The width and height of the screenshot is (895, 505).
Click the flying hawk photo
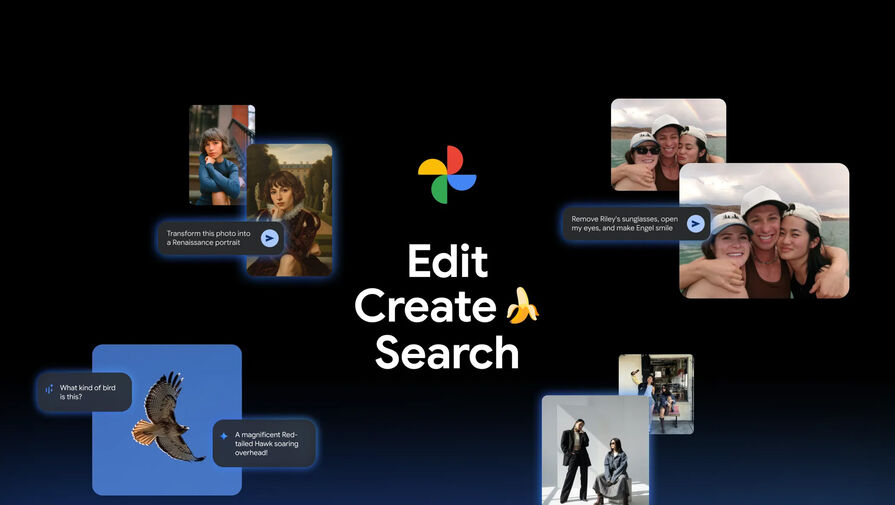pos(166,418)
